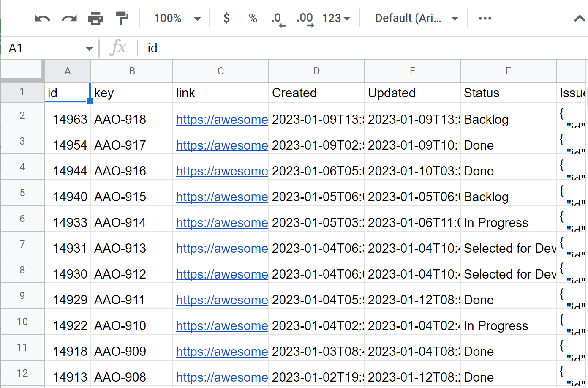Select row 7 header
This screenshot has height=388, width=588.
point(22,244)
